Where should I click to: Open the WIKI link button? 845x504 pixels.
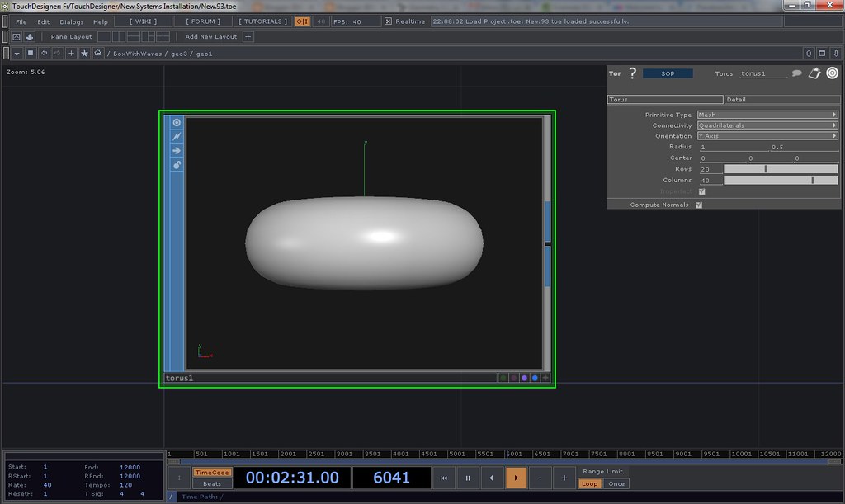coord(143,21)
